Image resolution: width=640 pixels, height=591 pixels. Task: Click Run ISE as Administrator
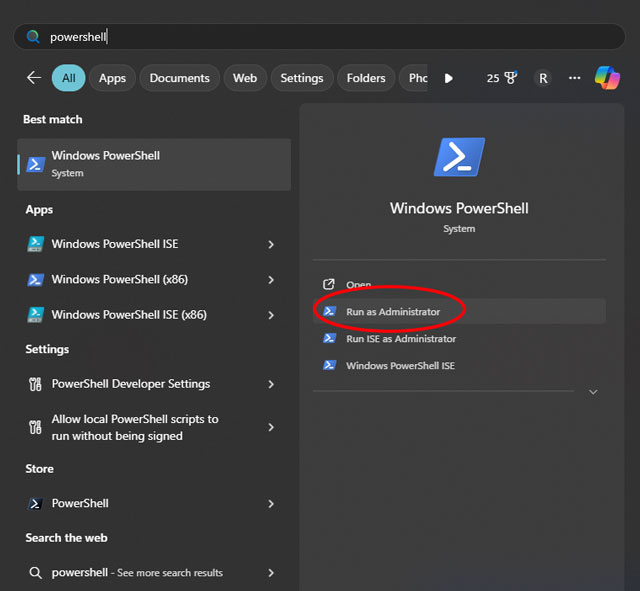click(x=459, y=338)
